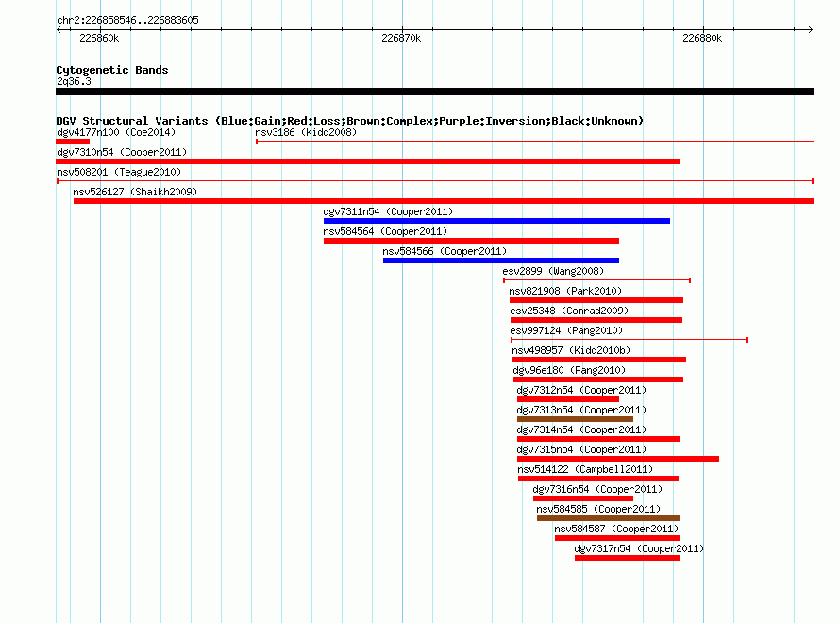
Task: Click the esv25348 (Conrad2009) label
Action: click(569, 311)
